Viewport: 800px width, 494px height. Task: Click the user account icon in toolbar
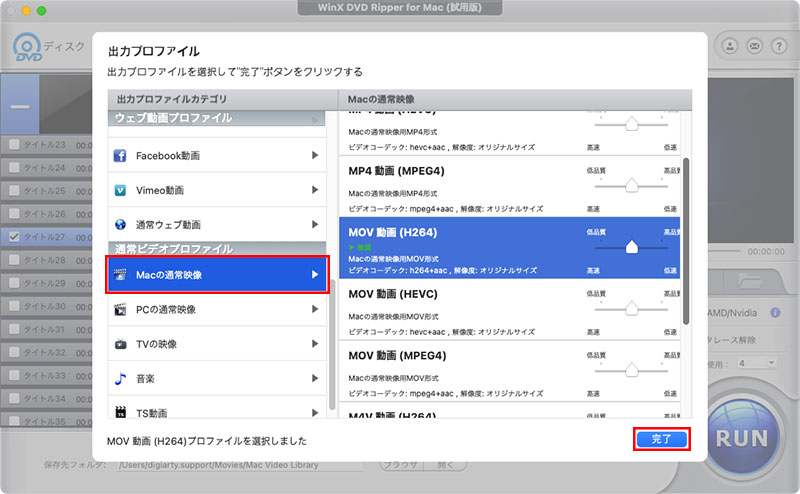(x=730, y=46)
